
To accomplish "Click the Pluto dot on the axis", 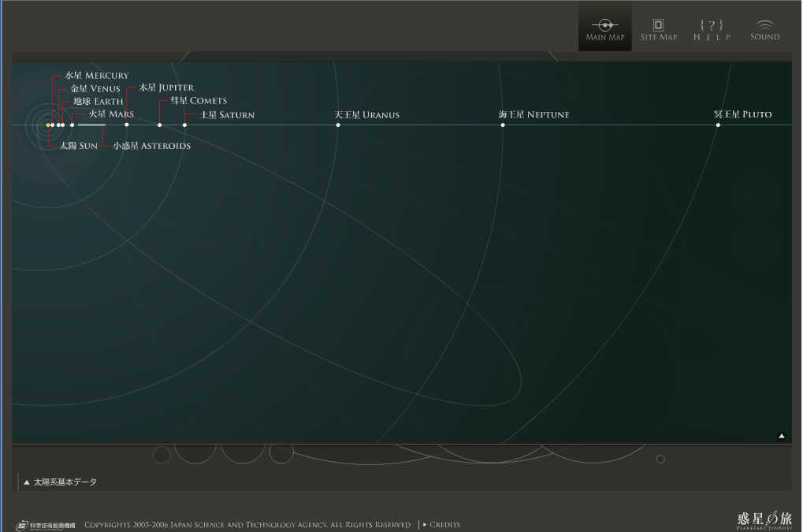I will click(718, 125).
